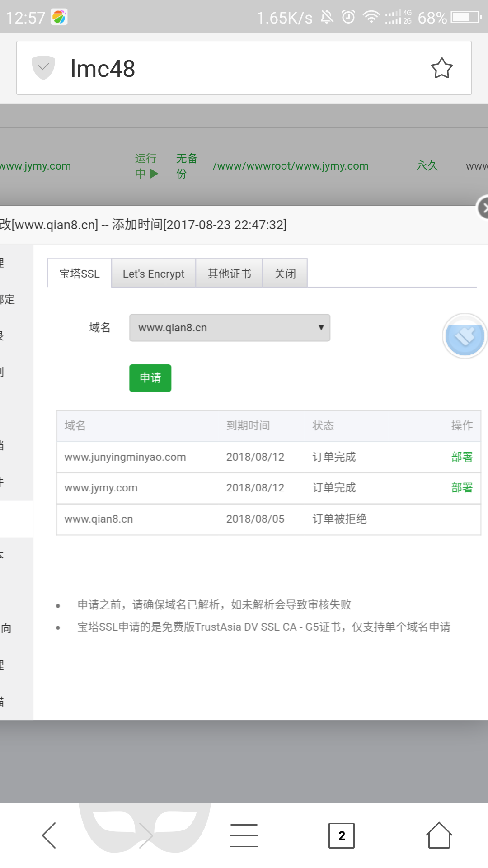The image size is (488, 868).
Task: Go to the browser home page icon
Action: pyautogui.click(x=439, y=835)
